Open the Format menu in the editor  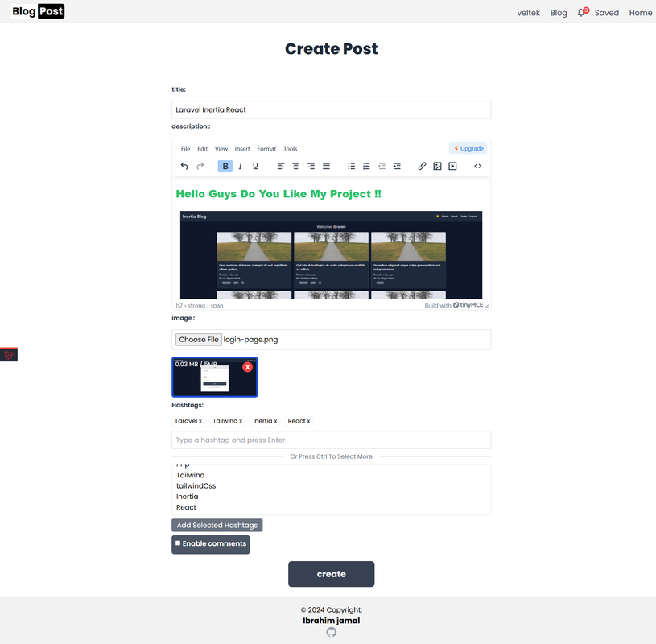[x=266, y=149]
